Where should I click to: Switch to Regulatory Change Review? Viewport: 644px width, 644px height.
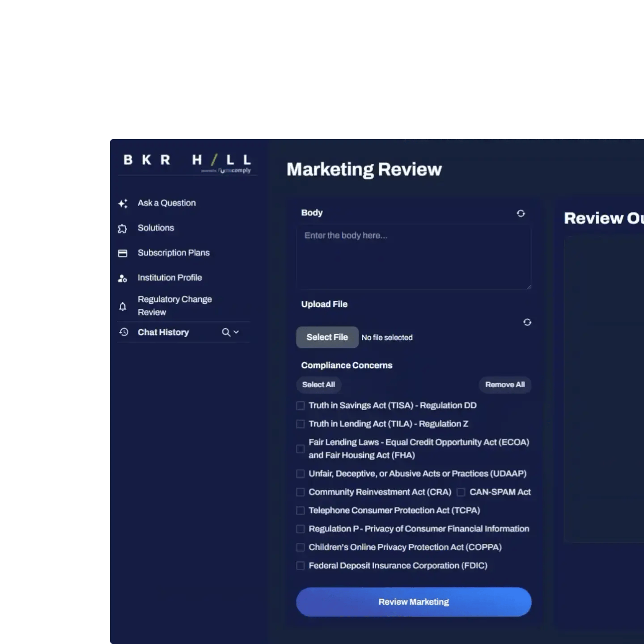(x=174, y=306)
